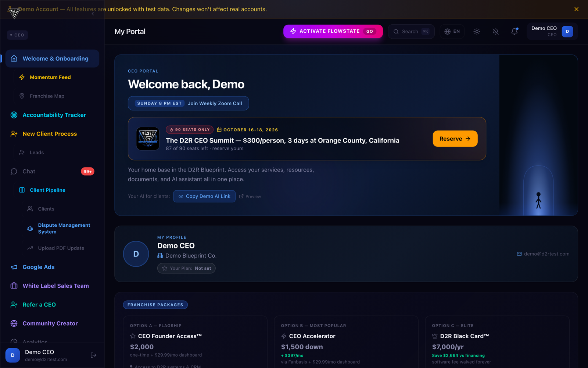
Task: Click the Reserve button
Action: tap(455, 139)
